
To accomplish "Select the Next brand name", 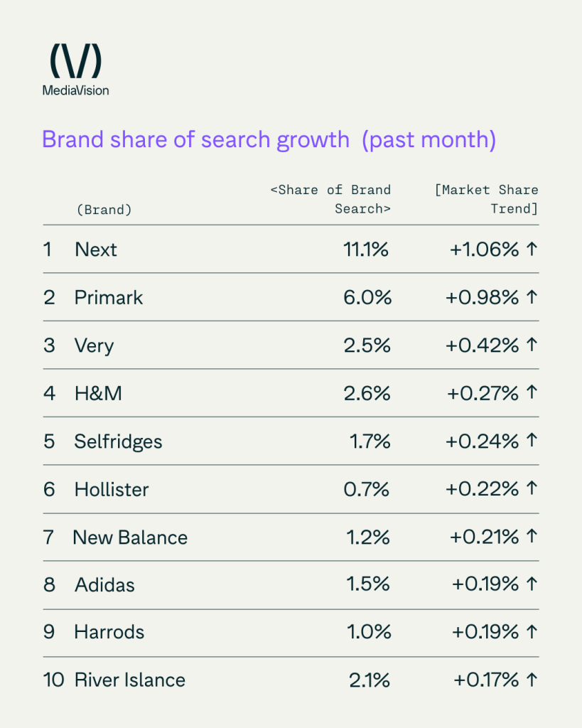I will (x=96, y=250).
